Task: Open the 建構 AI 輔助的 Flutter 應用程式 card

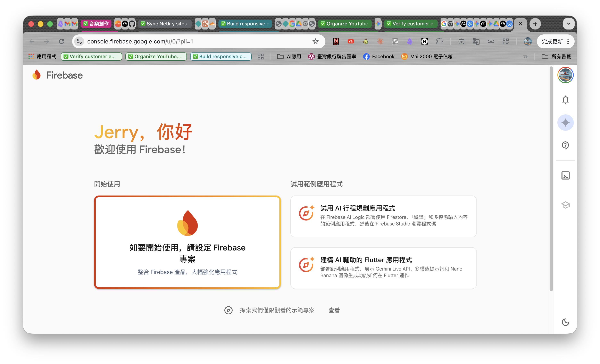Action: click(x=383, y=268)
